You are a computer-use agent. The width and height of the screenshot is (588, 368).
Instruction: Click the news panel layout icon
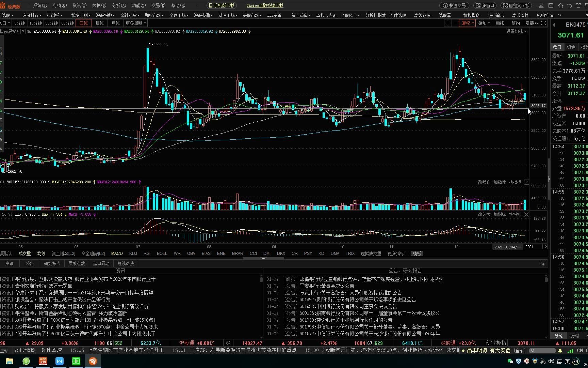pyautogui.click(x=543, y=263)
